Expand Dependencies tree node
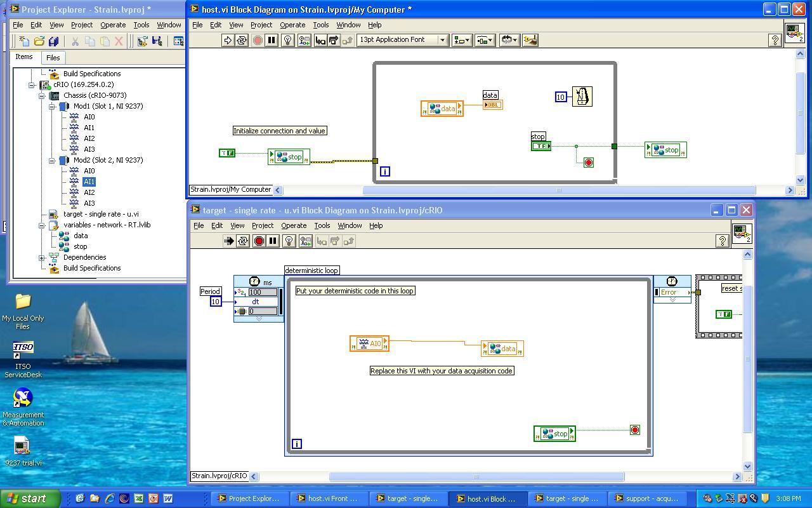The height and width of the screenshot is (508, 812). [42, 258]
